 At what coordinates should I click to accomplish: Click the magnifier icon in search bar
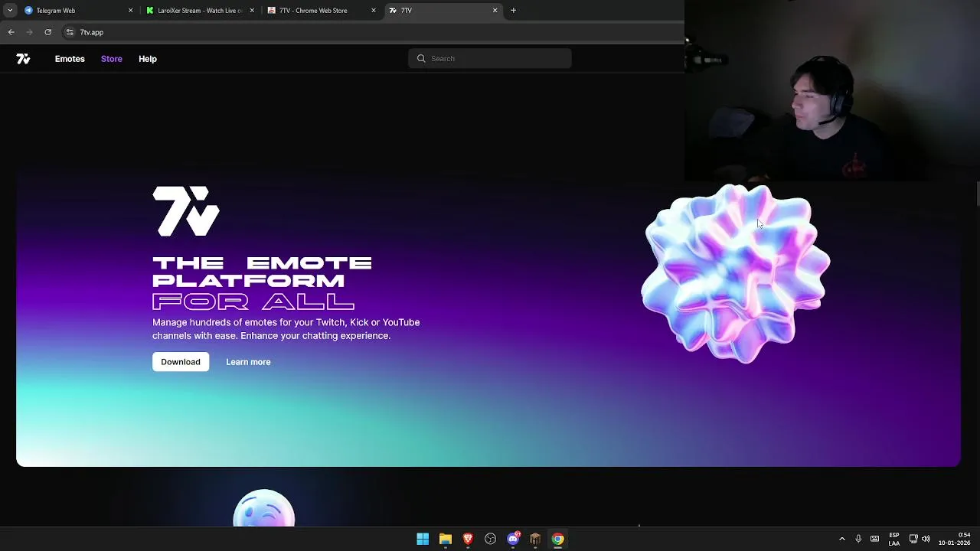(421, 59)
